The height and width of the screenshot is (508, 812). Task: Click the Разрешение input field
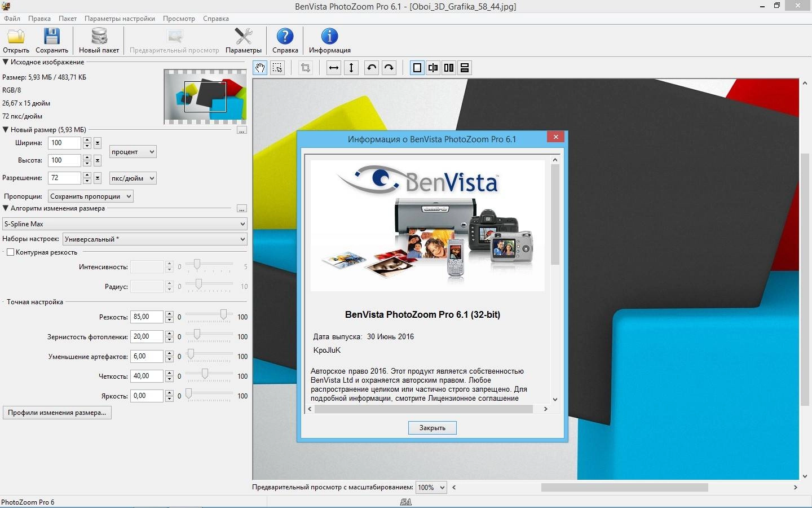point(65,178)
